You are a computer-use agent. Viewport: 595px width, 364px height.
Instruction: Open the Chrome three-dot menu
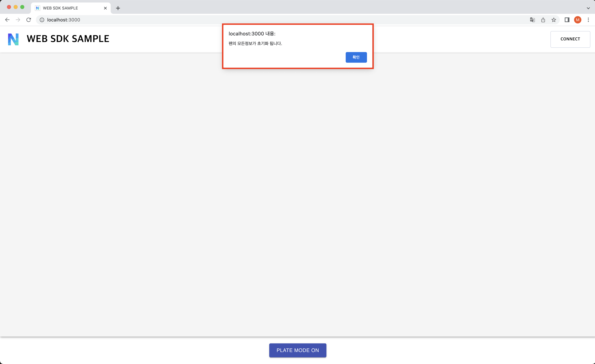[588, 20]
